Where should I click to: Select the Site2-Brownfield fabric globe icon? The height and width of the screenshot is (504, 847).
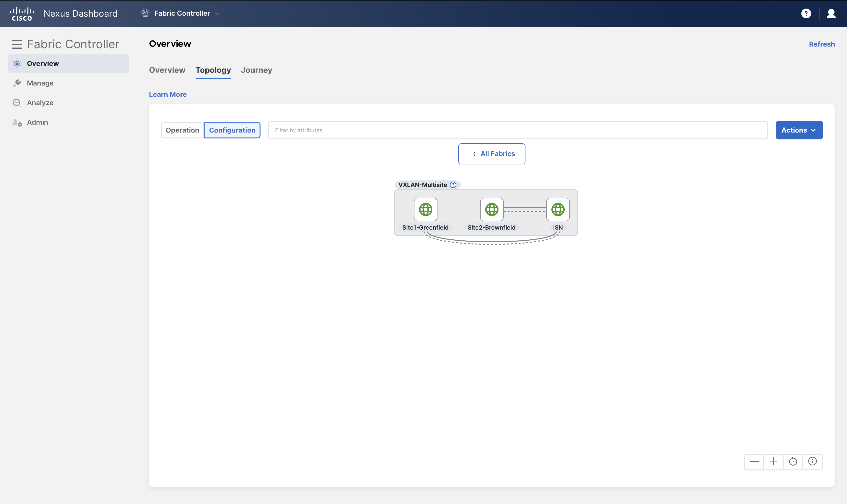tap(492, 209)
